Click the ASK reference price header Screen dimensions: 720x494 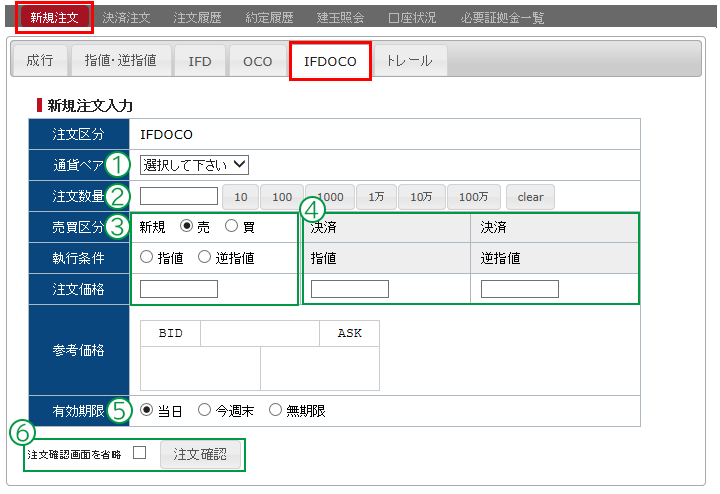pos(349,333)
